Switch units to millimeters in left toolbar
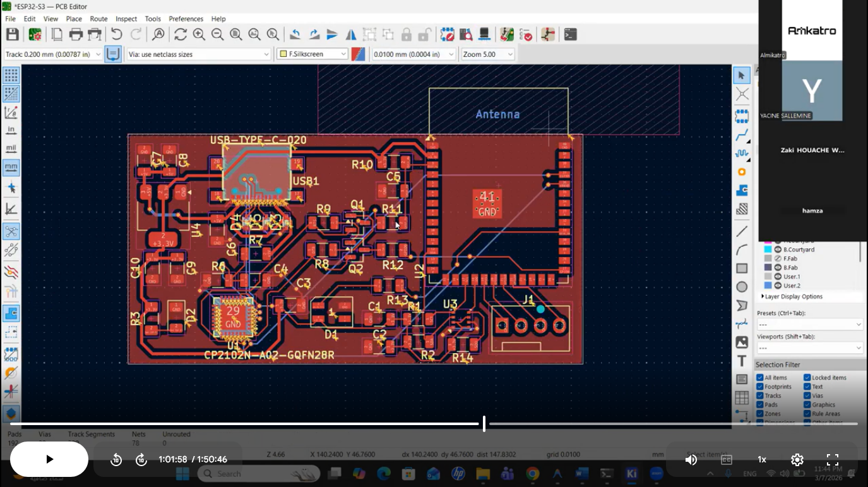This screenshot has height=487, width=868. coord(11,167)
